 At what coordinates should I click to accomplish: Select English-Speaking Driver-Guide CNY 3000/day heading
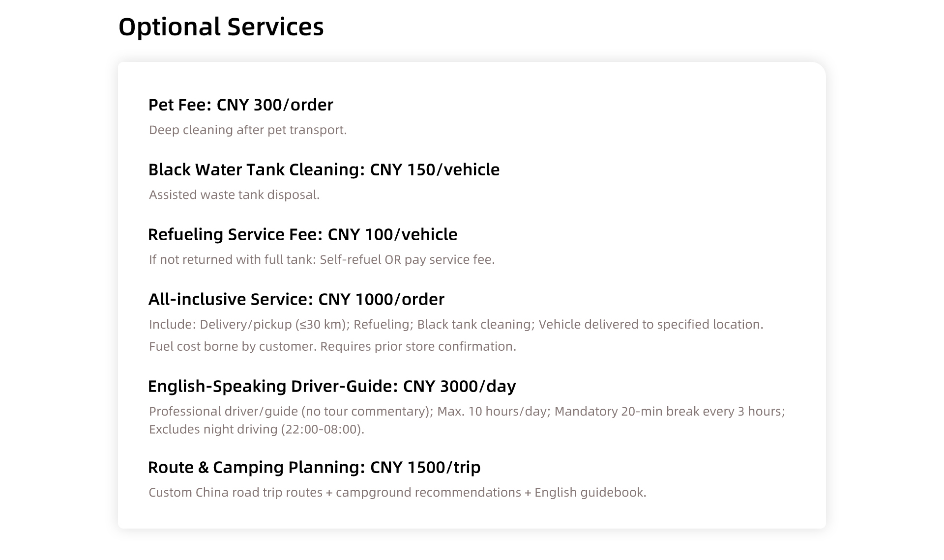tap(332, 386)
